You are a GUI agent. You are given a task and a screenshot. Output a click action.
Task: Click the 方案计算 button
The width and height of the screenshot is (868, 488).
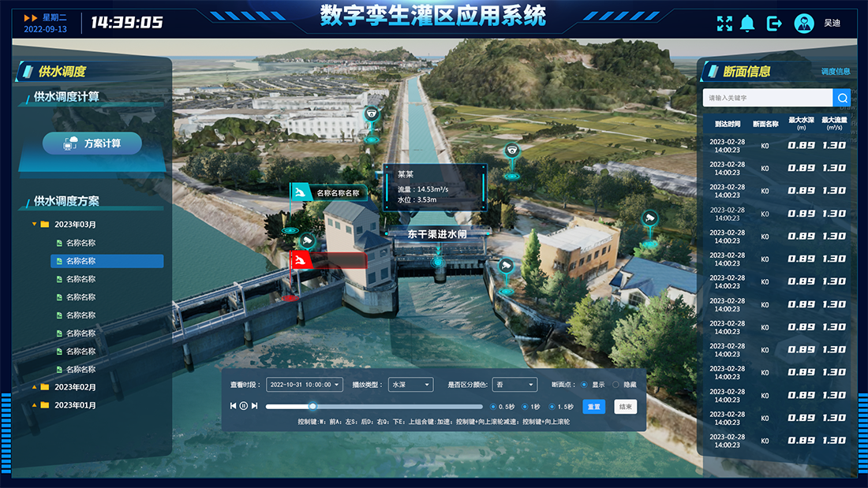tap(92, 143)
